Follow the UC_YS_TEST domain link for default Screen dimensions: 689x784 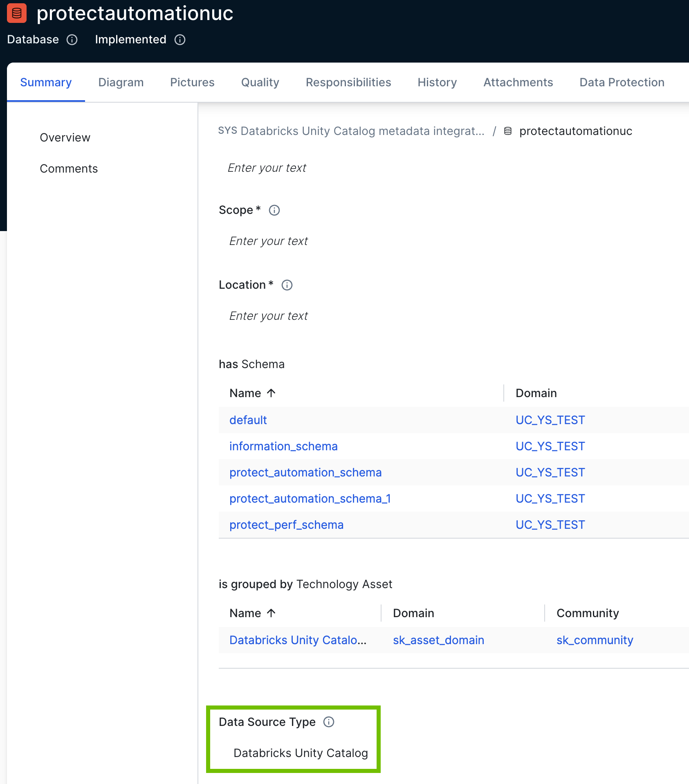tap(550, 420)
